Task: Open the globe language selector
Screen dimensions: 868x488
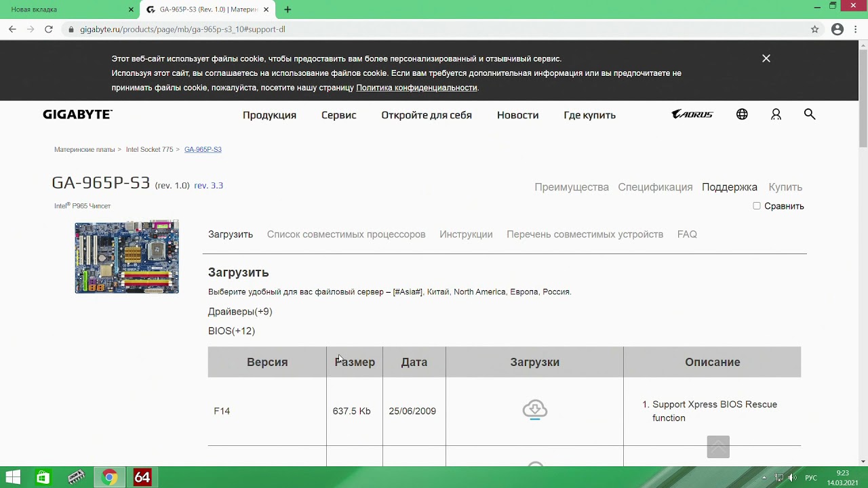Action: pos(742,115)
